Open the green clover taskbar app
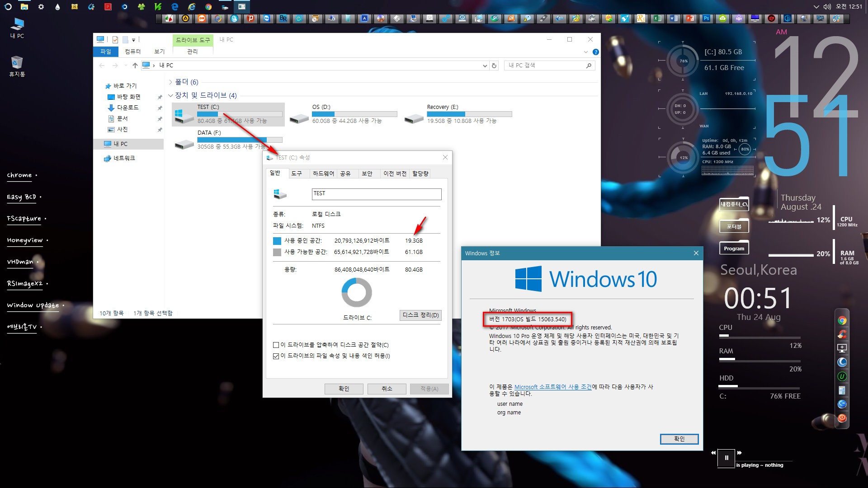The width and height of the screenshot is (868, 488). 142,7
